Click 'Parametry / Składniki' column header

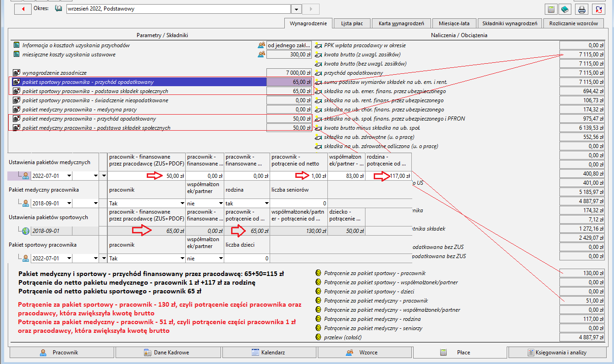click(x=162, y=35)
